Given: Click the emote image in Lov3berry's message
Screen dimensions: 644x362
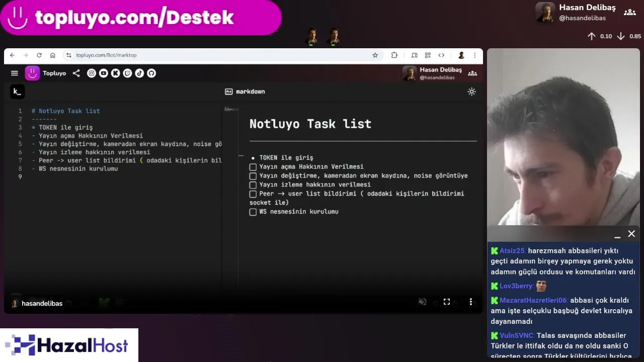Looking at the screenshot, I should (541, 286).
